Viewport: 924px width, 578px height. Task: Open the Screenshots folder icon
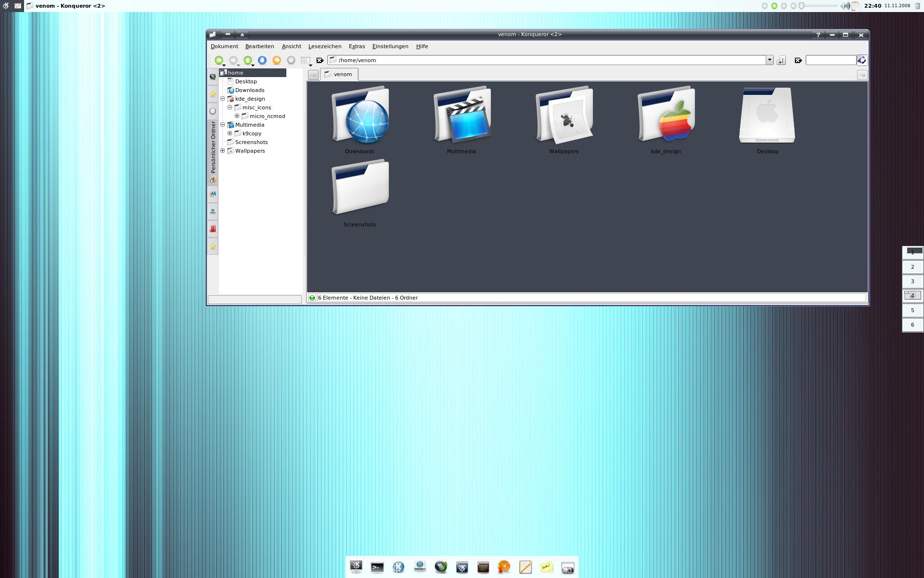click(359, 187)
